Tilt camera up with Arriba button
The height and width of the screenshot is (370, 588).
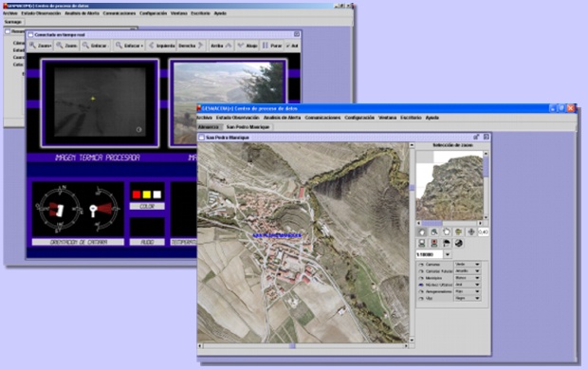(221, 46)
